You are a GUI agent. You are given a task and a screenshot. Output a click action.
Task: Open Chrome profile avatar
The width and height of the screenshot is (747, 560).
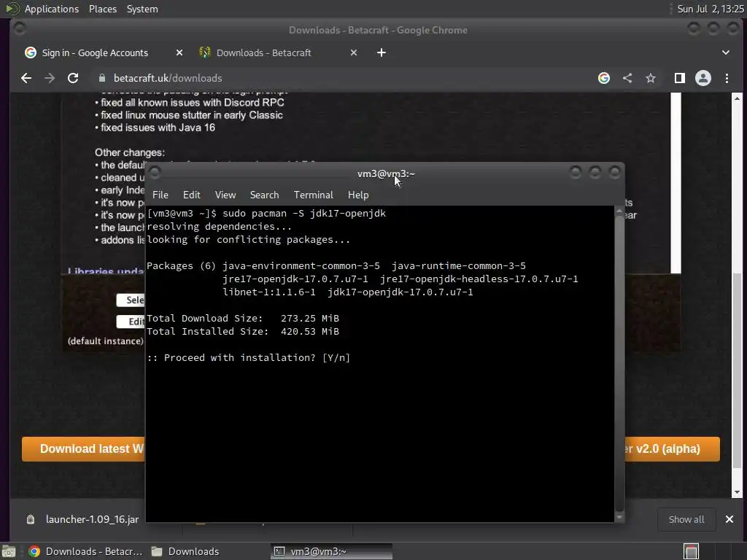[703, 78]
